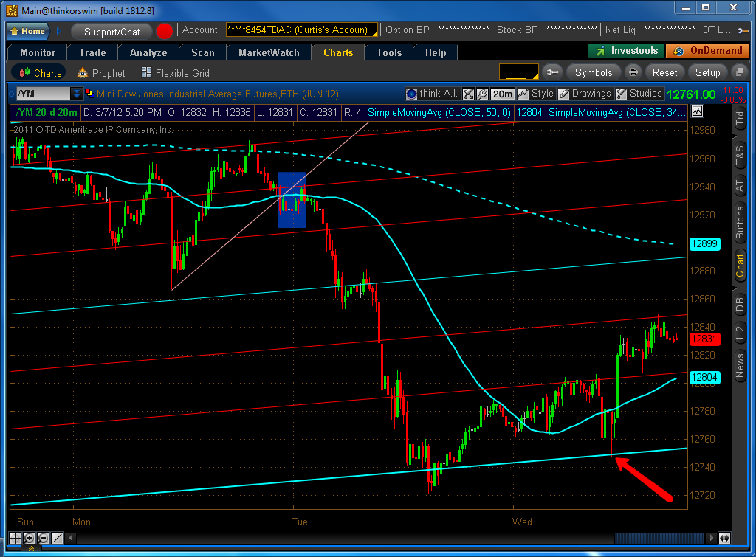Open the account selector dropdown

pyautogui.click(x=302, y=30)
